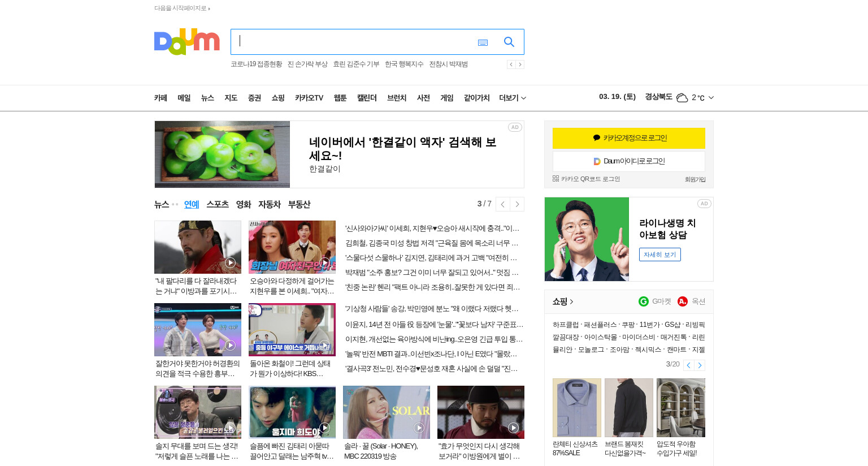868x466 pixels.
Task: Focus the Daum search input field
Action: 353,42
